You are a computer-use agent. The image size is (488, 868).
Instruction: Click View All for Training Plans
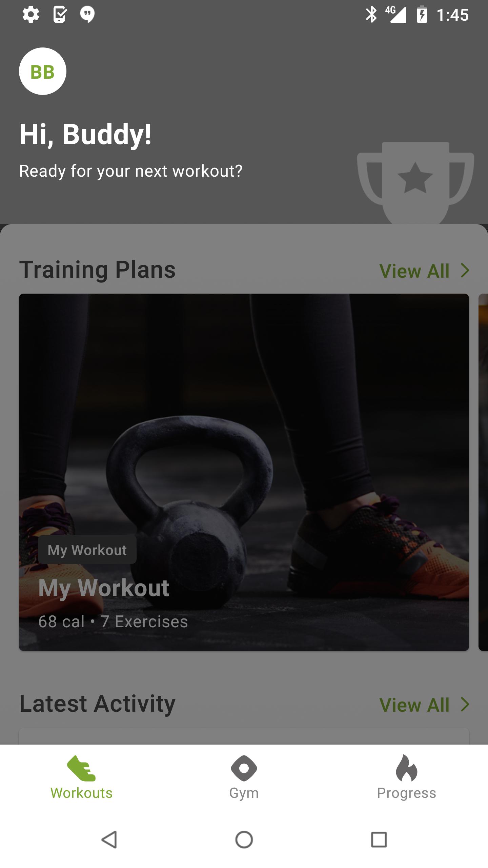click(414, 271)
